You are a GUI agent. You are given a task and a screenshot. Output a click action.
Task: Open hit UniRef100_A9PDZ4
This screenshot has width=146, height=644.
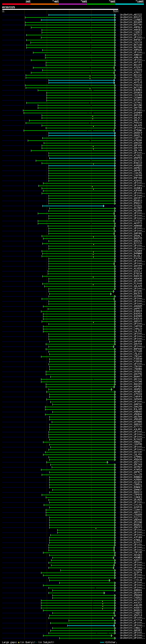pos(131,50)
